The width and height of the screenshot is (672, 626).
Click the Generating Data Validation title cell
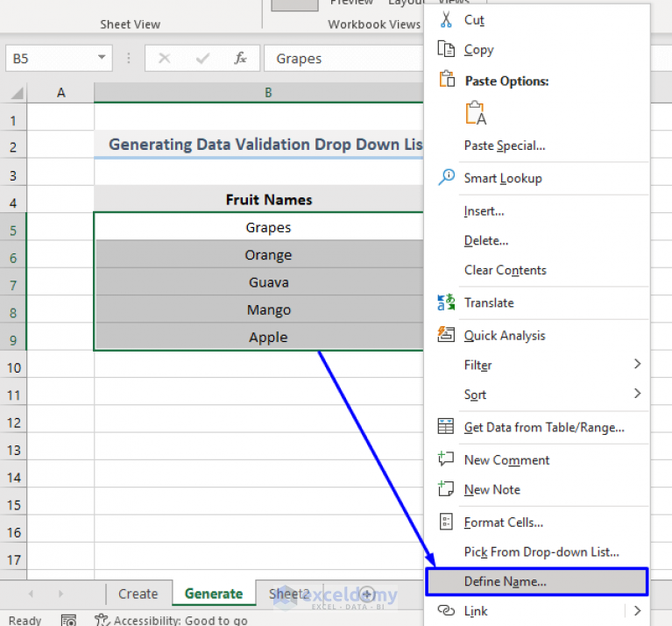point(258,145)
